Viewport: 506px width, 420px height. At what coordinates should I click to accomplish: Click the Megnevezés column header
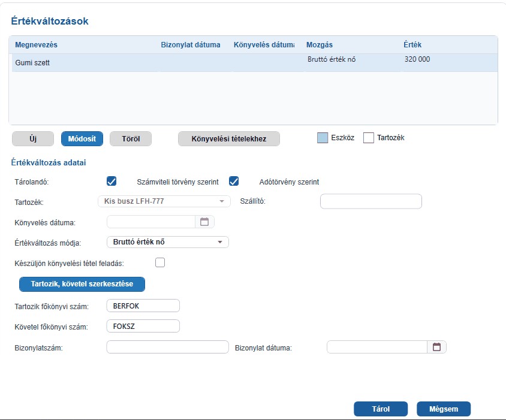tap(36, 45)
